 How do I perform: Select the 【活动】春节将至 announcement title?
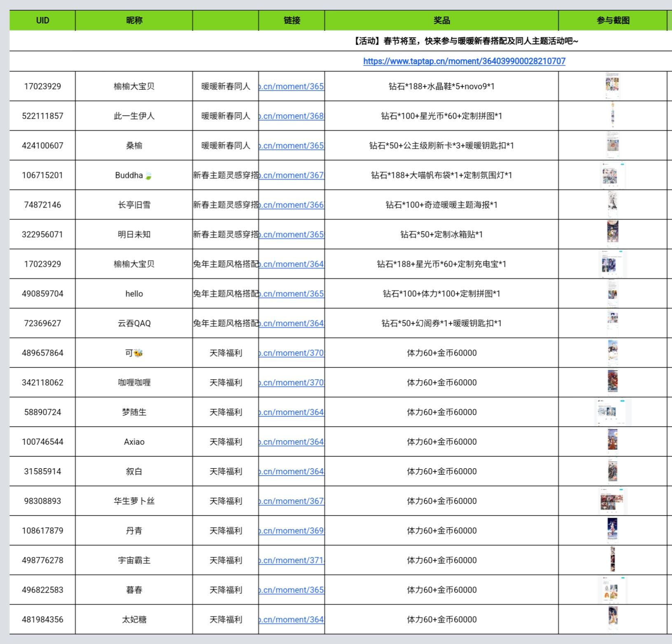tap(465, 41)
